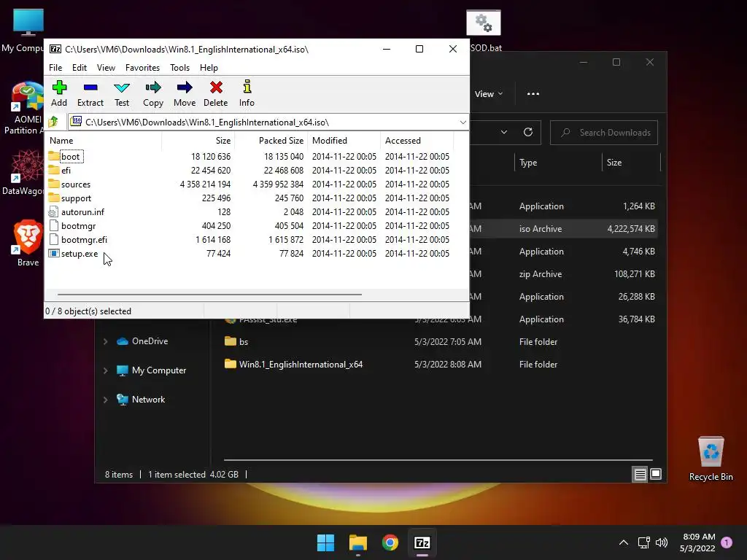Click the network tray icon
The width and height of the screenshot is (747, 560).
pos(643,542)
